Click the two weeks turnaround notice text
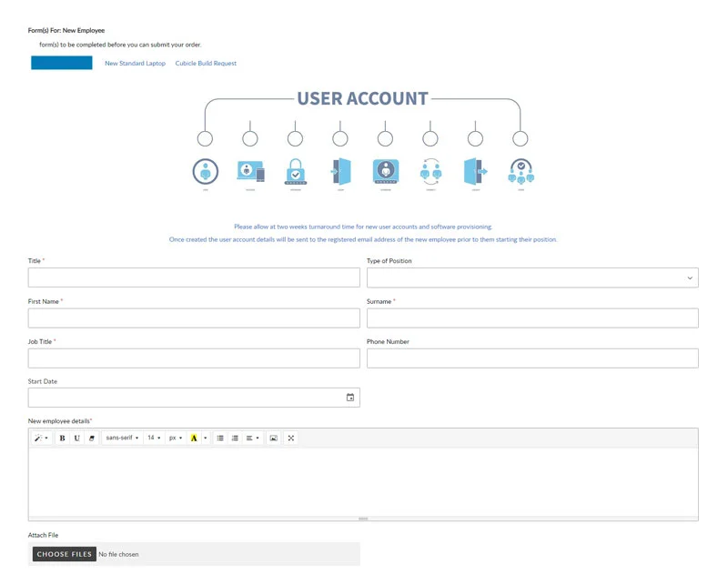728x585 pixels. pyautogui.click(x=363, y=227)
